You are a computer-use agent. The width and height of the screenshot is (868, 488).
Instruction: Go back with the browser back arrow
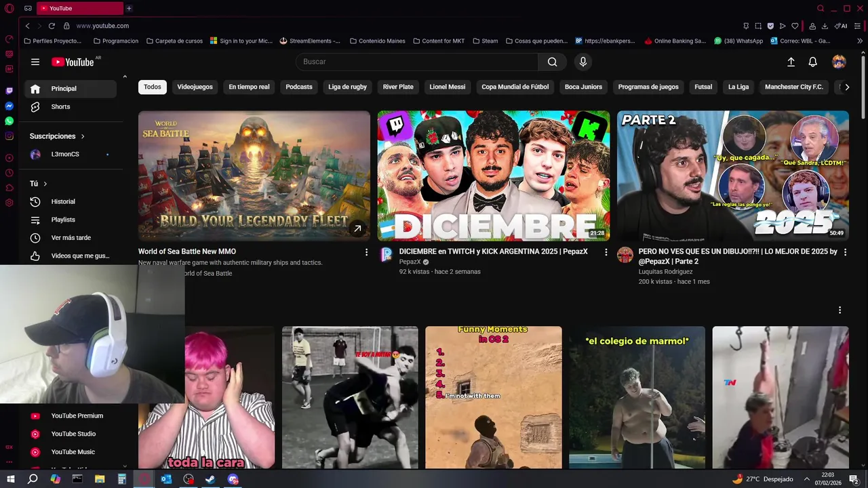pyautogui.click(x=27, y=26)
